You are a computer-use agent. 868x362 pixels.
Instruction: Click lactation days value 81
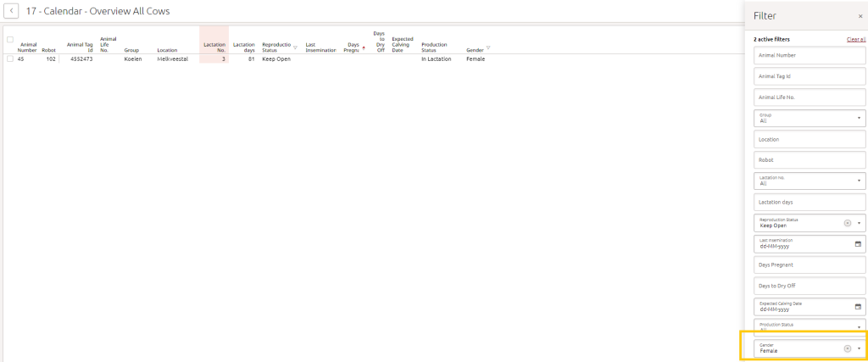coord(251,58)
